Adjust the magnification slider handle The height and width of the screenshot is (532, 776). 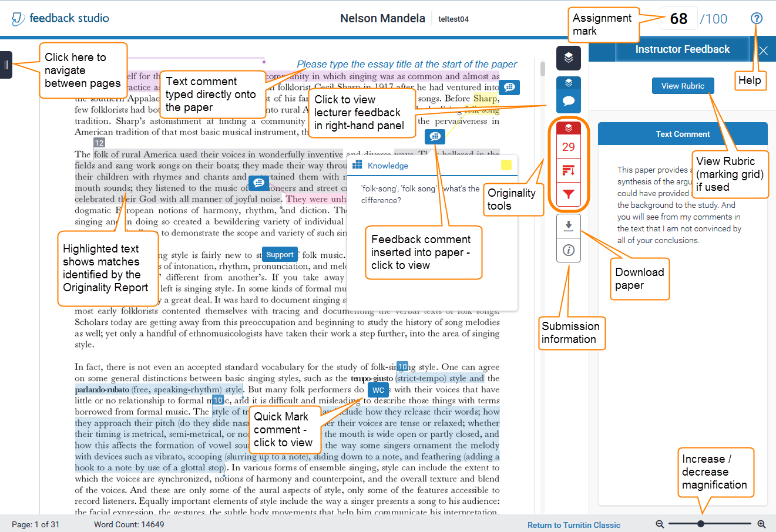click(701, 523)
